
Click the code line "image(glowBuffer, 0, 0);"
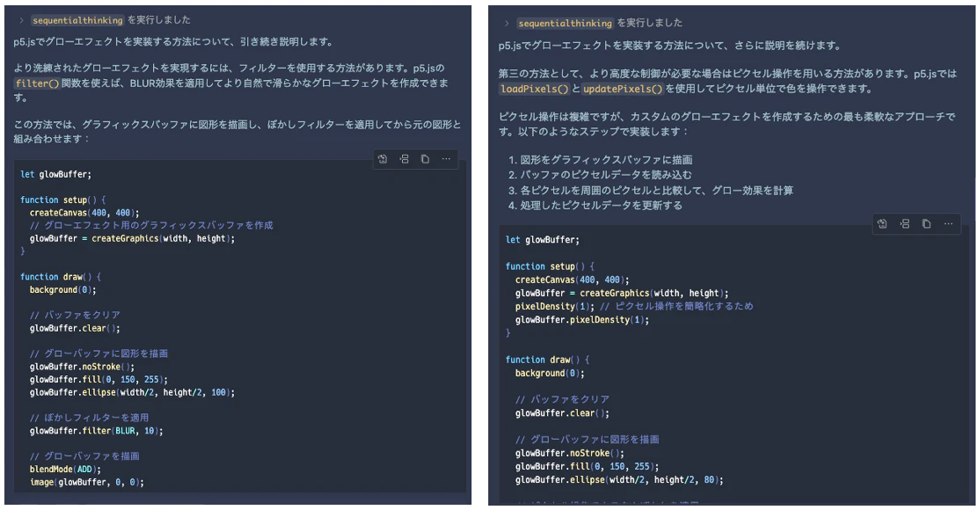pos(87,482)
